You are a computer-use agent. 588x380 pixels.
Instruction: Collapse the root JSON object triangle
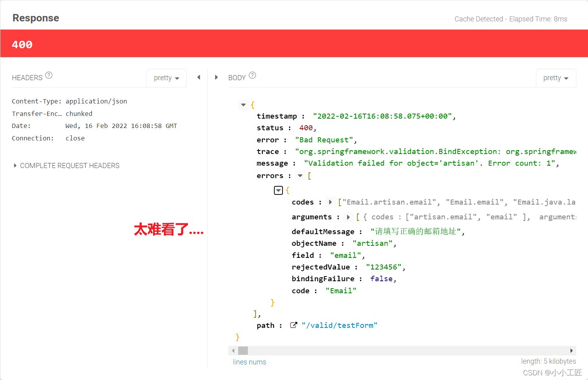click(243, 105)
